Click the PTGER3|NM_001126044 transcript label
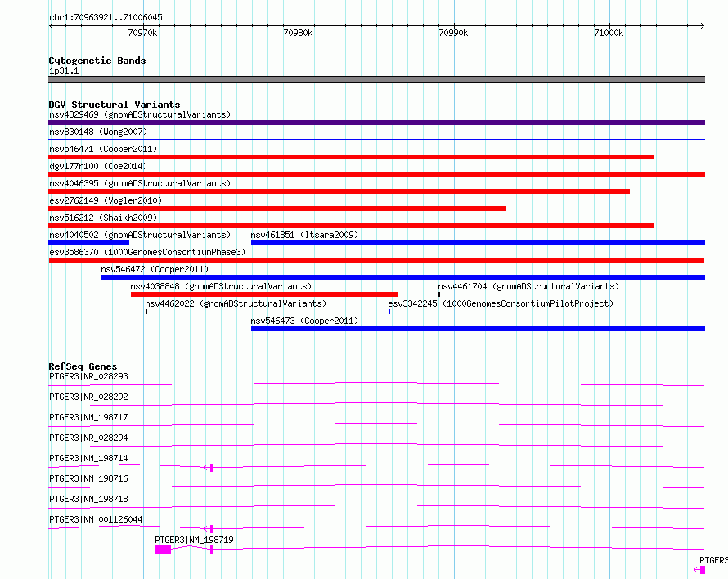This screenshot has height=579, width=728. [x=96, y=519]
